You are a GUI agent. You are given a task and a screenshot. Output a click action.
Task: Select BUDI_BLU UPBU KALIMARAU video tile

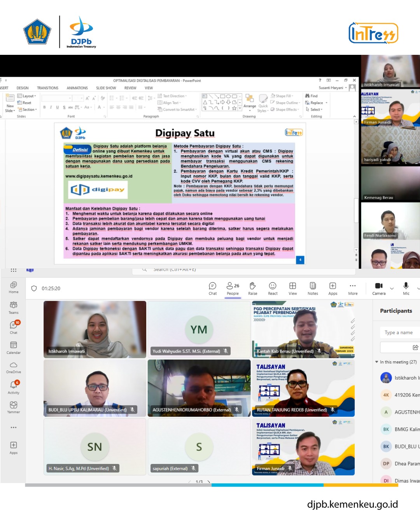pos(95,388)
